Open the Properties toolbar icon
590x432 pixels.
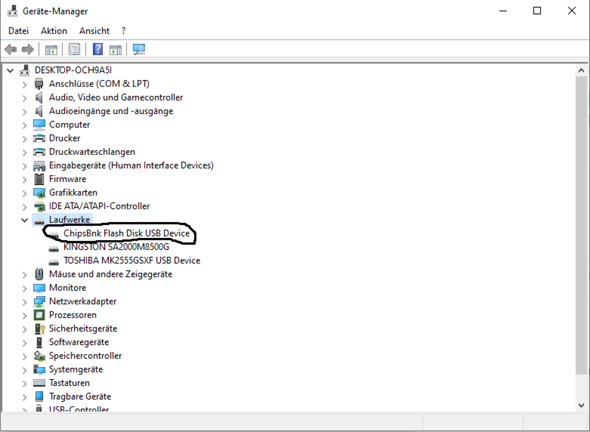74,49
